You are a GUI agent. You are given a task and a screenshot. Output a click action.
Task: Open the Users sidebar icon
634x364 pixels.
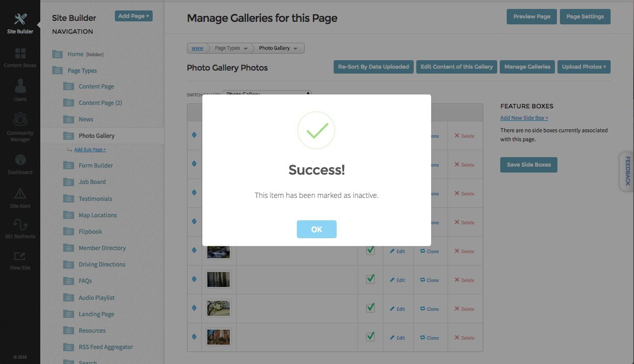click(x=20, y=87)
